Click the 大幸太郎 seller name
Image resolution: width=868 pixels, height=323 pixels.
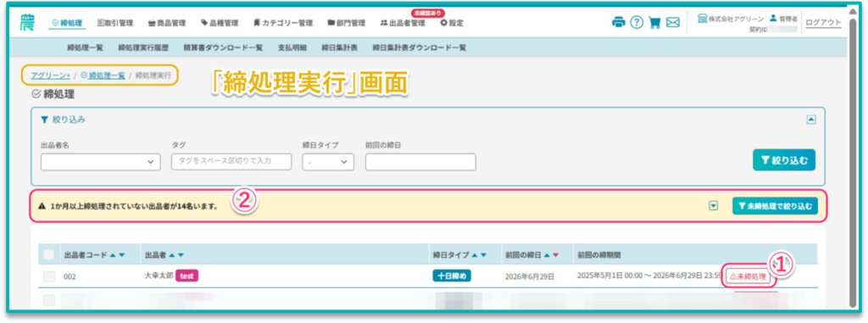pos(159,276)
